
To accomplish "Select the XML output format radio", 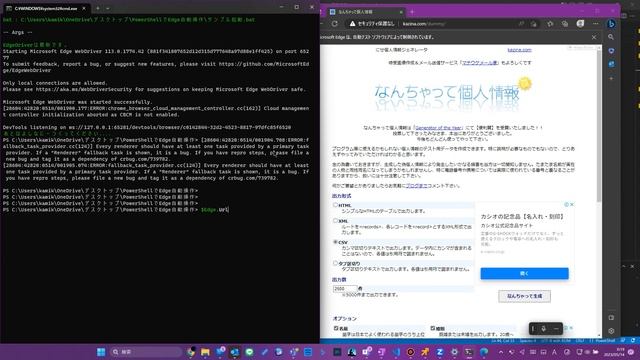I will pyautogui.click(x=335, y=221).
